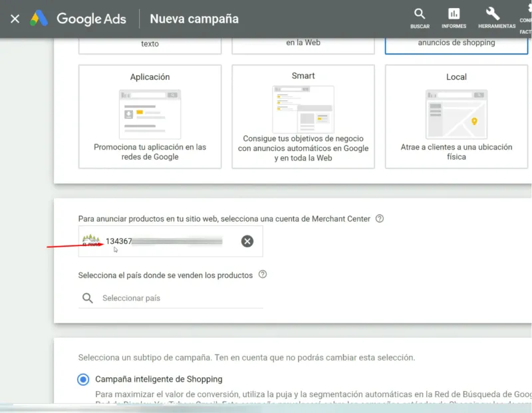Remove the selected Merchant Center account
532x413 pixels.
247,241
